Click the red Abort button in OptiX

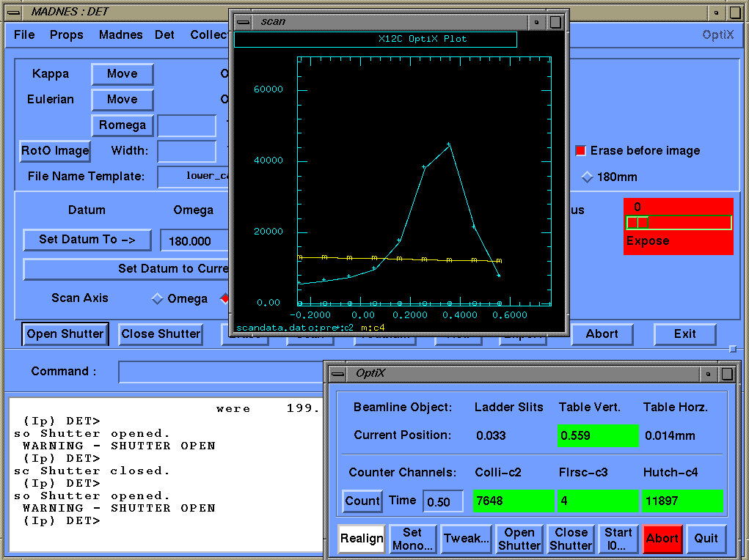point(662,539)
